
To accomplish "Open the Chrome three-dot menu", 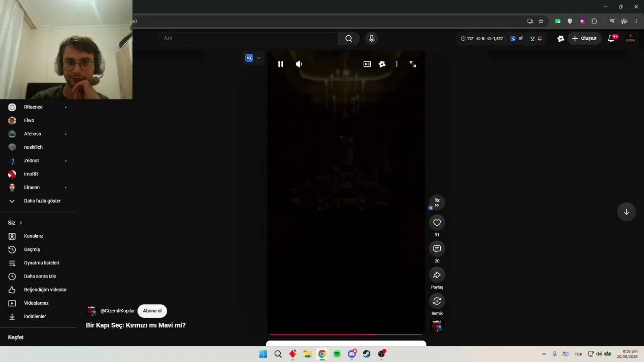I will (x=636, y=21).
